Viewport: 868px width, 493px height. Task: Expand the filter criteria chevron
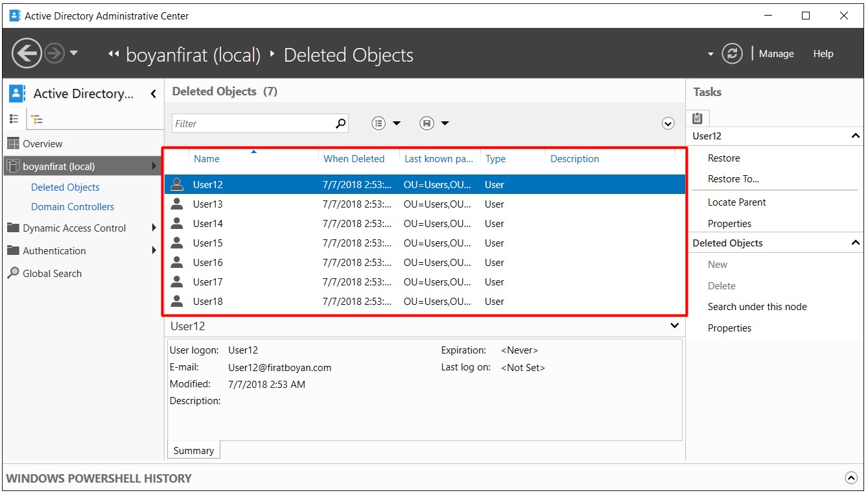(x=668, y=123)
